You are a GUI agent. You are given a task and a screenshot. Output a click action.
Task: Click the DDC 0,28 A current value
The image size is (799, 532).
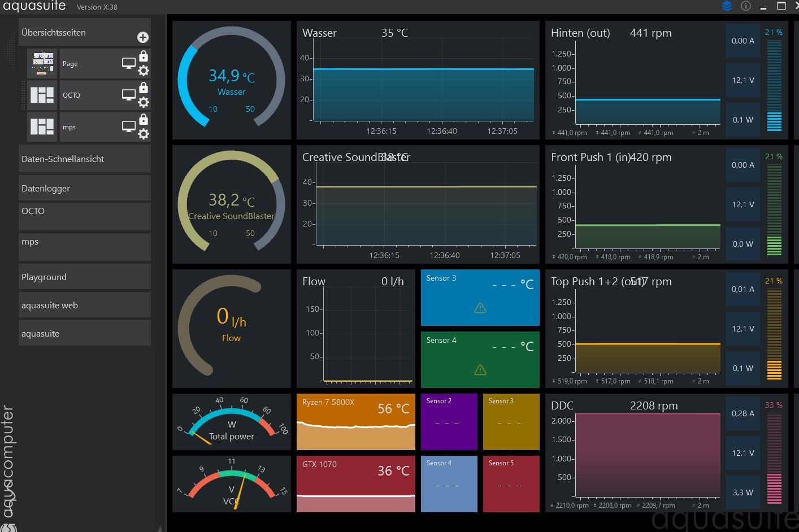click(x=742, y=413)
